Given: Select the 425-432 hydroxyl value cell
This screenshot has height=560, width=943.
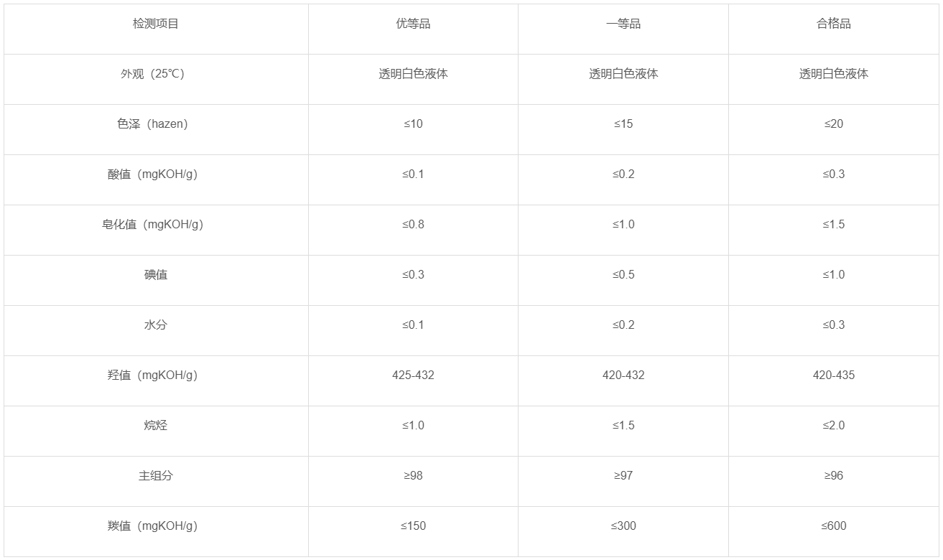Looking at the screenshot, I should click(413, 375).
